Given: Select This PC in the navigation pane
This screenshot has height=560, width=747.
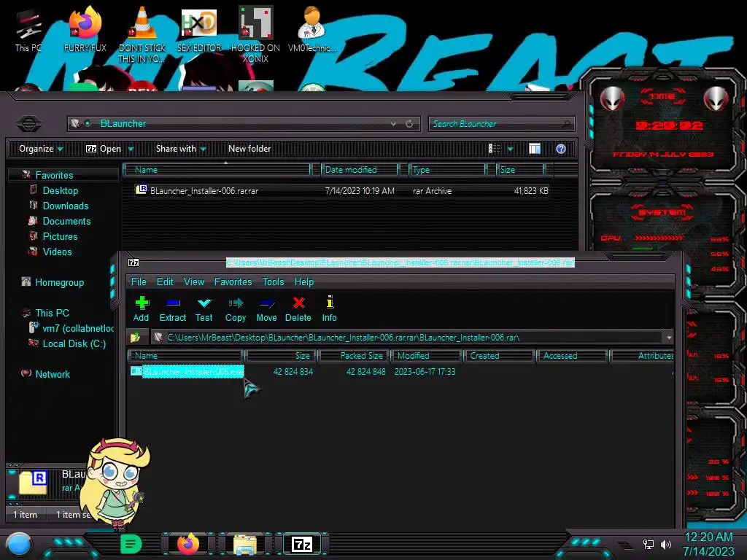Looking at the screenshot, I should pyautogui.click(x=52, y=313).
